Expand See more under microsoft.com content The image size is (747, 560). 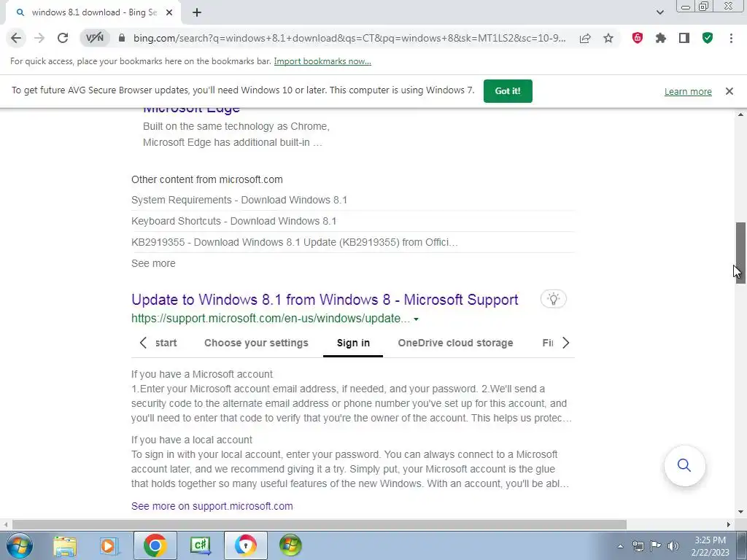click(x=153, y=263)
